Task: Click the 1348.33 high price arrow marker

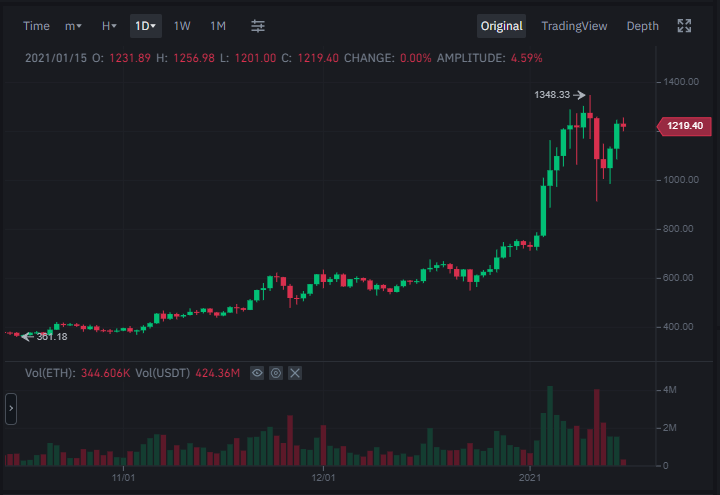Action: pyautogui.click(x=559, y=95)
